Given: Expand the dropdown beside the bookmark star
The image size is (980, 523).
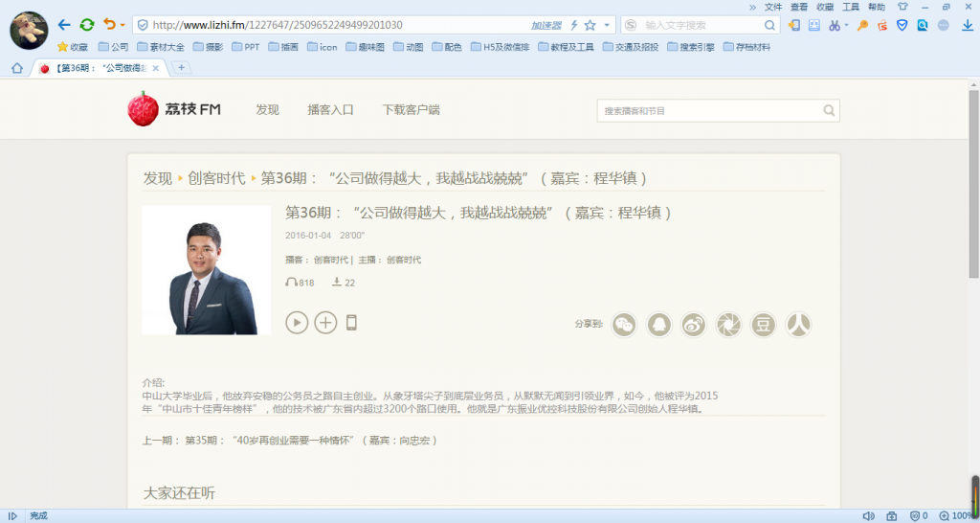Looking at the screenshot, I should tap(606, 25).
